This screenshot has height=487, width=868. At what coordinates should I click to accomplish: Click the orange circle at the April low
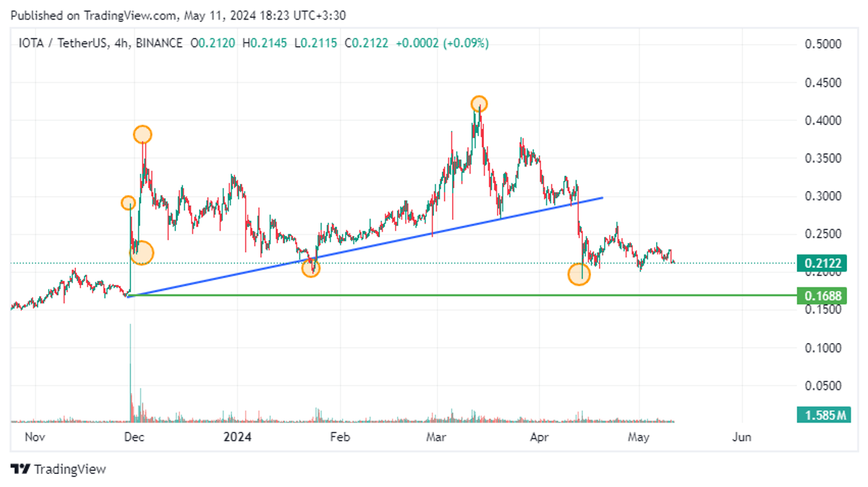click(x=579, y=274)
